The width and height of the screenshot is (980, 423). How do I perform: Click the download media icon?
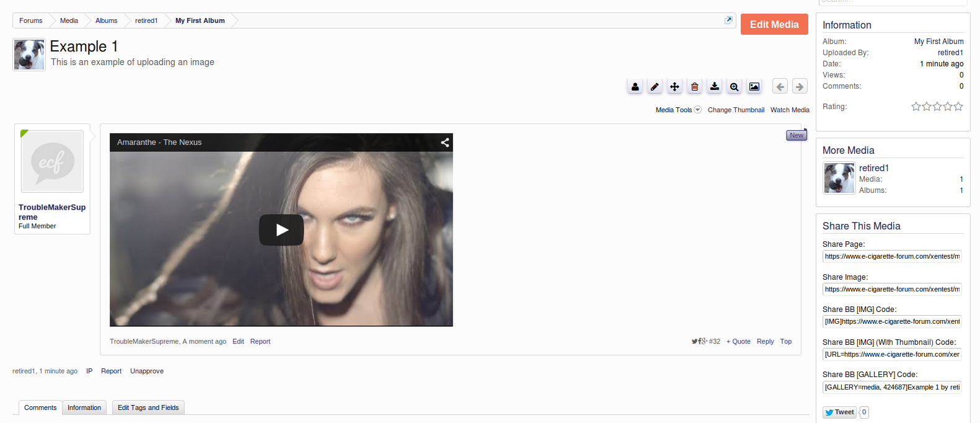(714, 87)
